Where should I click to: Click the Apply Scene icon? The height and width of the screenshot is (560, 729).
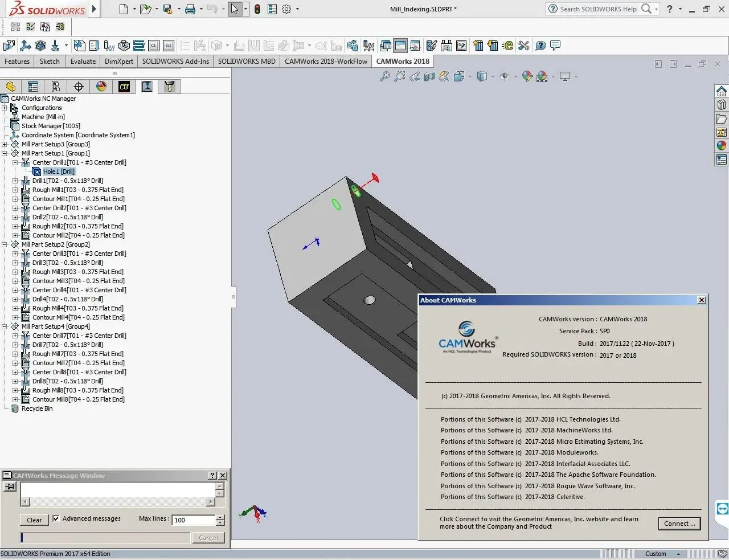point(542,76)
